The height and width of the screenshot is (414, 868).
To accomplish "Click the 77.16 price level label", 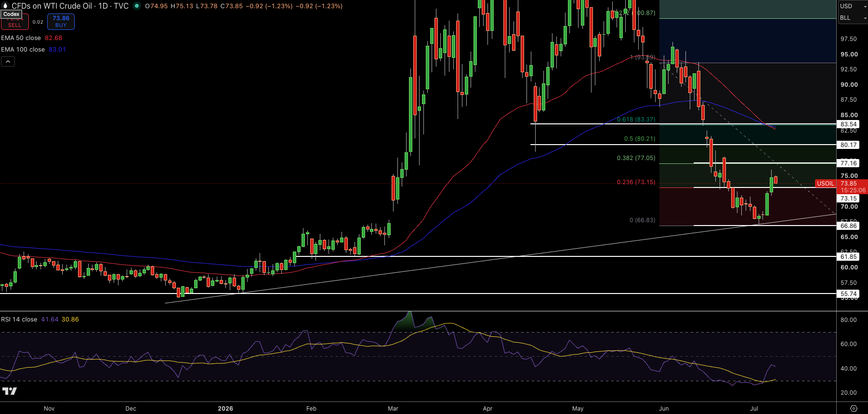I will (x=848, y=163).
